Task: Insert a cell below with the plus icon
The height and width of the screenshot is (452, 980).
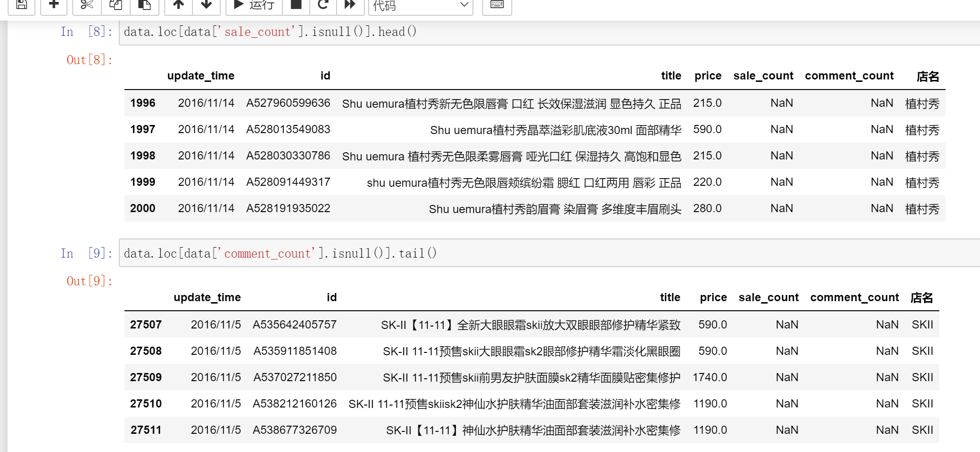Action: [54, 6]
